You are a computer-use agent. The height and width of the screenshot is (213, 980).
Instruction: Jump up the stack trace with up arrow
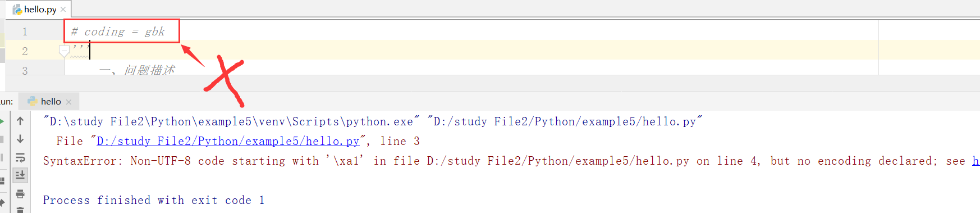coord(20,121)
